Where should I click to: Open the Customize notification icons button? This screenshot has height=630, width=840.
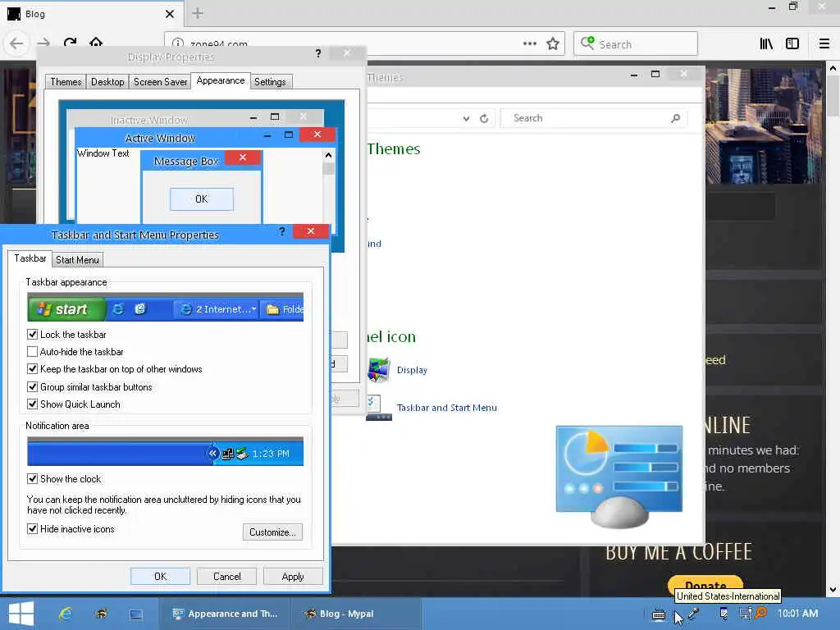point(272,532)
